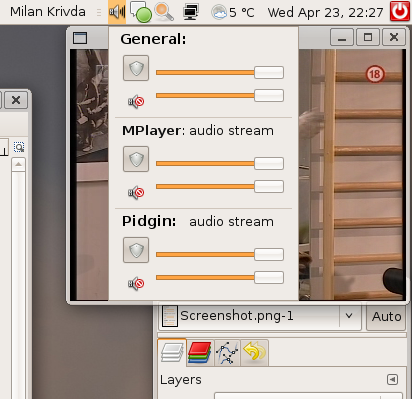The width and height of the screenshot is (412, 399).
Task: Click the General heading text
Action: pyautogui.click(x=153, y=39)
